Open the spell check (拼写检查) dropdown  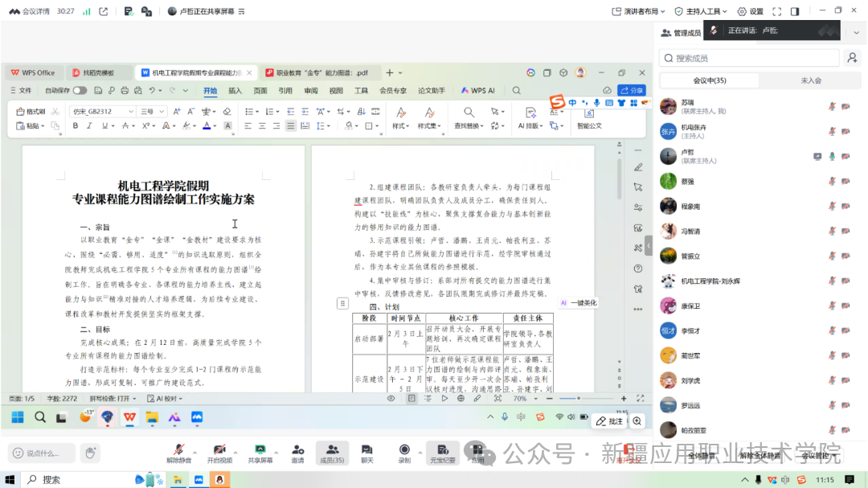tap(113, 398)
